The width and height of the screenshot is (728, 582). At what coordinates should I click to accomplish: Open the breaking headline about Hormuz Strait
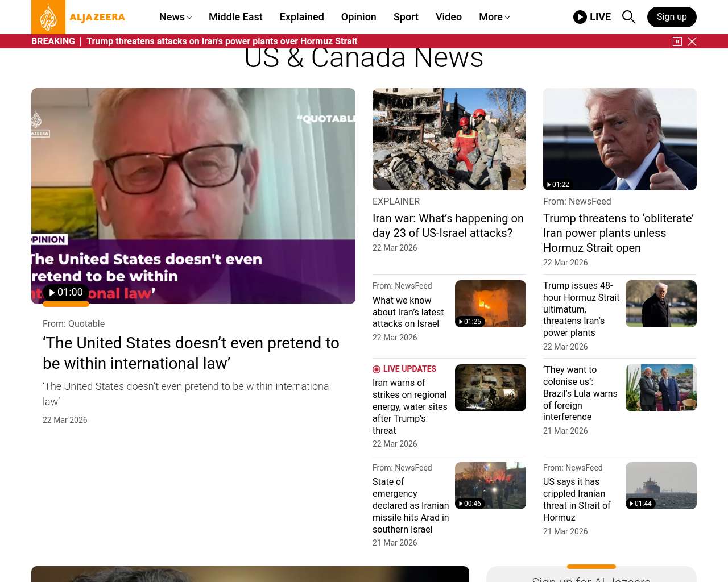(x=222, y=41)
